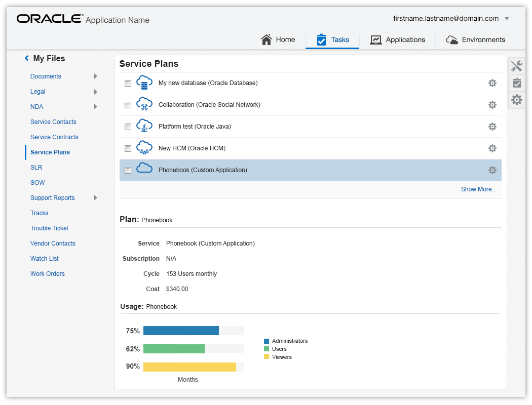Open the SOW link
This screenshot has height=405, width=532.
[x=37, y=183]
